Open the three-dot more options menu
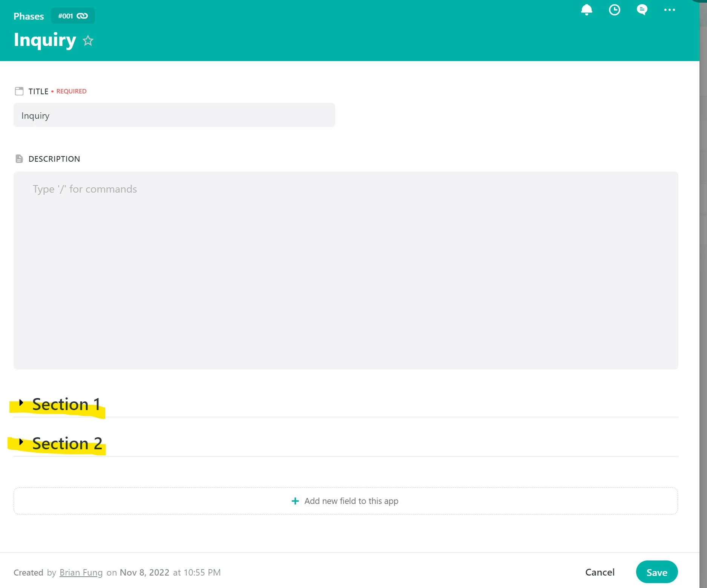Image resolution: width=707 pixels, height=588 pixels. click(x=669, y=10)
